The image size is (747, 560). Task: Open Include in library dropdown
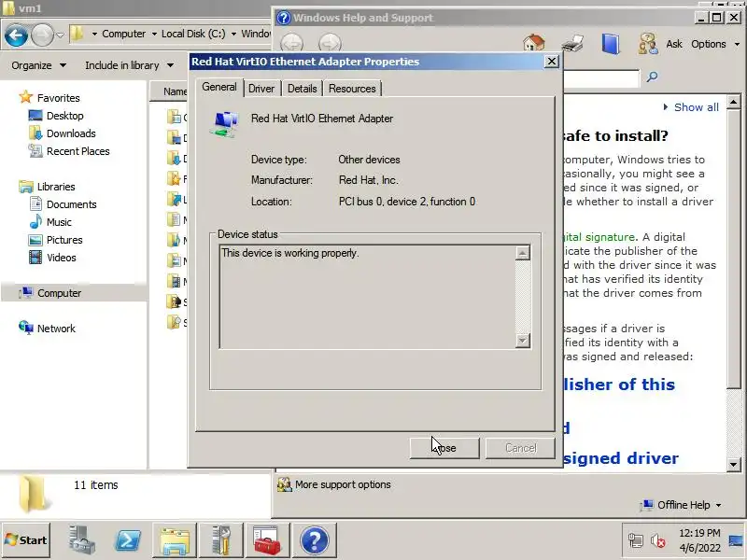click(x=129, y=65)
